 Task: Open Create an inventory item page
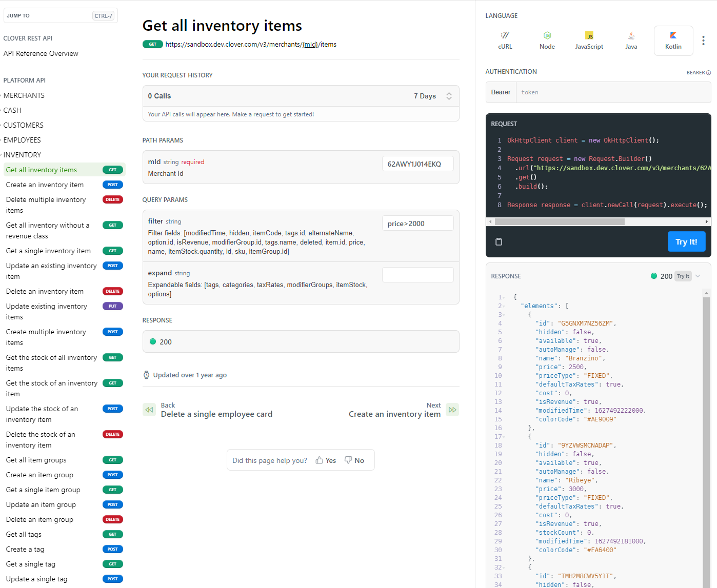point(45,185)
